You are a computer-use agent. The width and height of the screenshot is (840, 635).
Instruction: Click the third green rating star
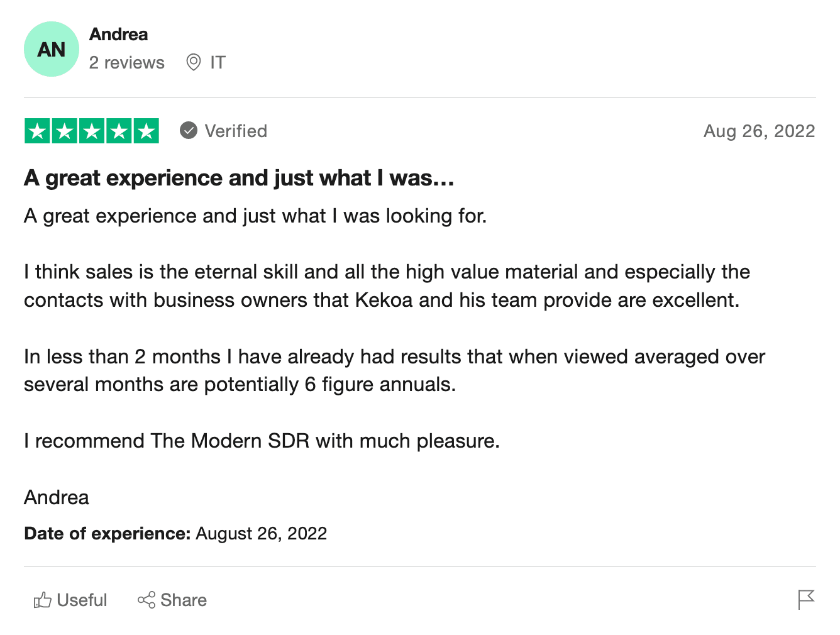coord(92,131)
